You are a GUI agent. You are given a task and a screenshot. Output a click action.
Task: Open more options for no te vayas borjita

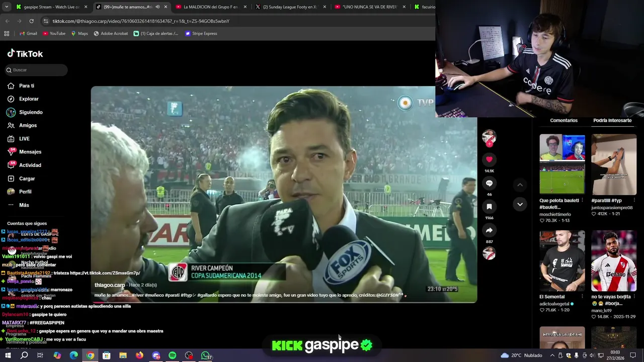[634, 297]
